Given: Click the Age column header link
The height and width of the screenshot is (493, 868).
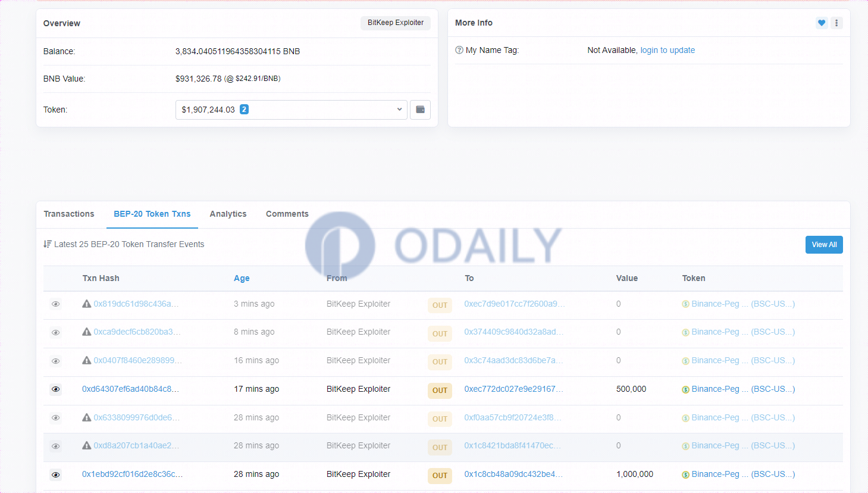Looking at the screenshot, I should pyautogui.click(x=242, y=278).
